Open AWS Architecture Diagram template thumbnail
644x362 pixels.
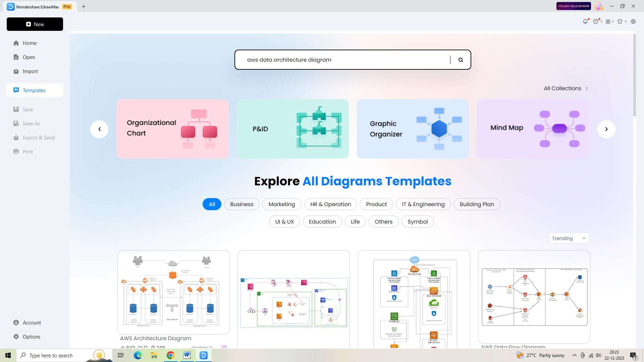click(x=173, y=292)
